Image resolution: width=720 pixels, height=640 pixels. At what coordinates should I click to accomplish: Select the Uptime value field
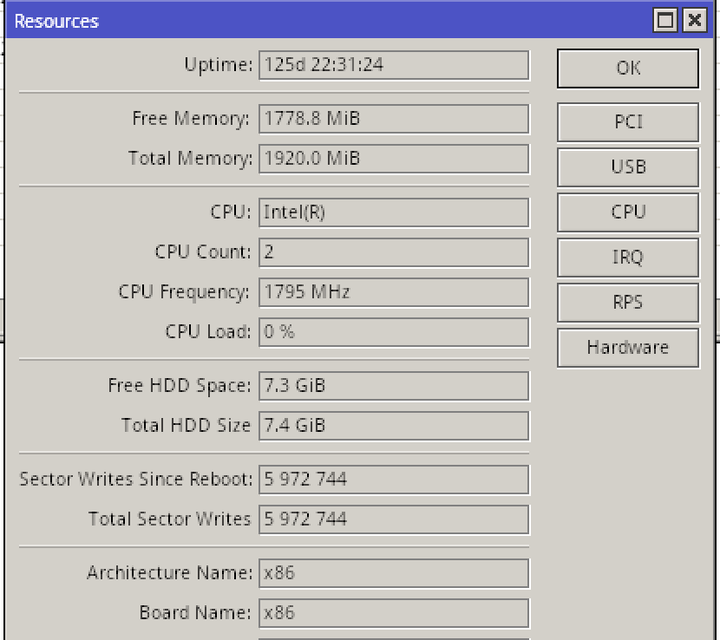click(394, 65)
